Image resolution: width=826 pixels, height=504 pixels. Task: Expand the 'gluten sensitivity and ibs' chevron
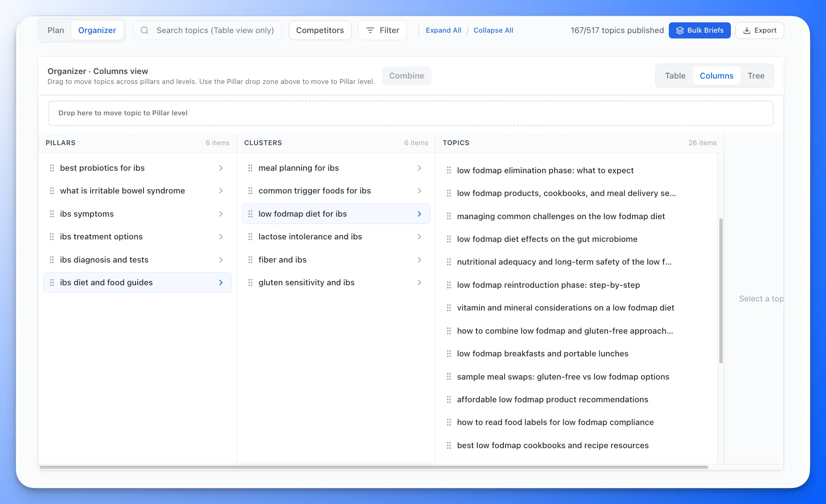click(x=419, y=282)
